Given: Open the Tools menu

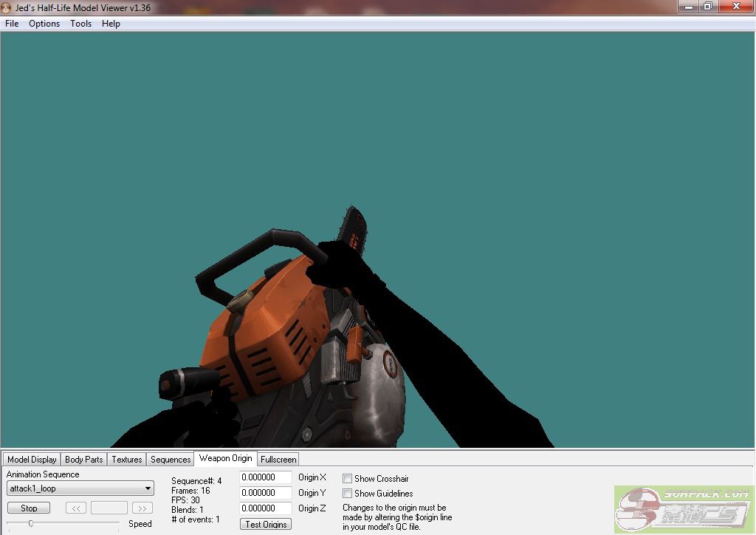Looking at the screenshot, I should click(80, 24).
